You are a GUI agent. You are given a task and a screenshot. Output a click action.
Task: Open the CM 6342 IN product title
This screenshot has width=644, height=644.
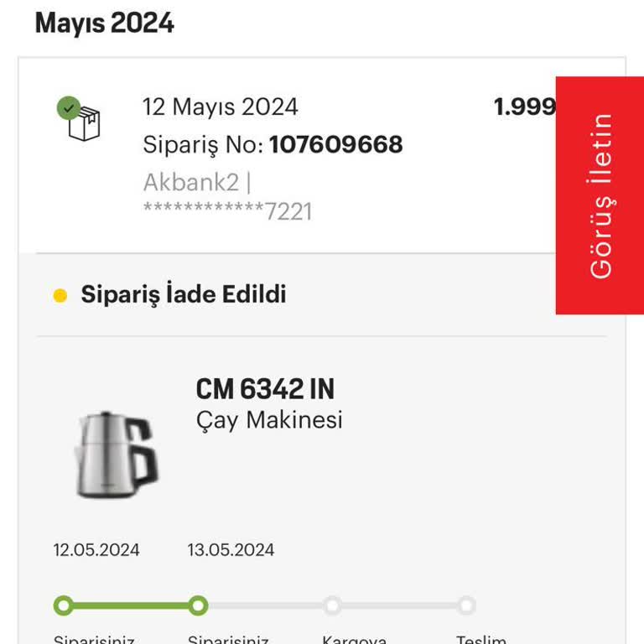pos(265,389)
